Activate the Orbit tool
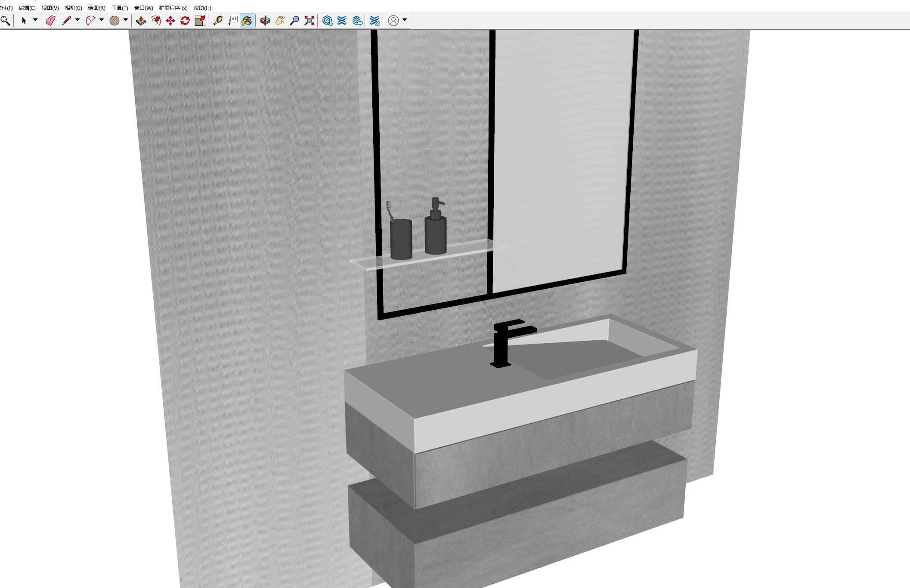Screen dimensions: 910x588 point(265,21)
